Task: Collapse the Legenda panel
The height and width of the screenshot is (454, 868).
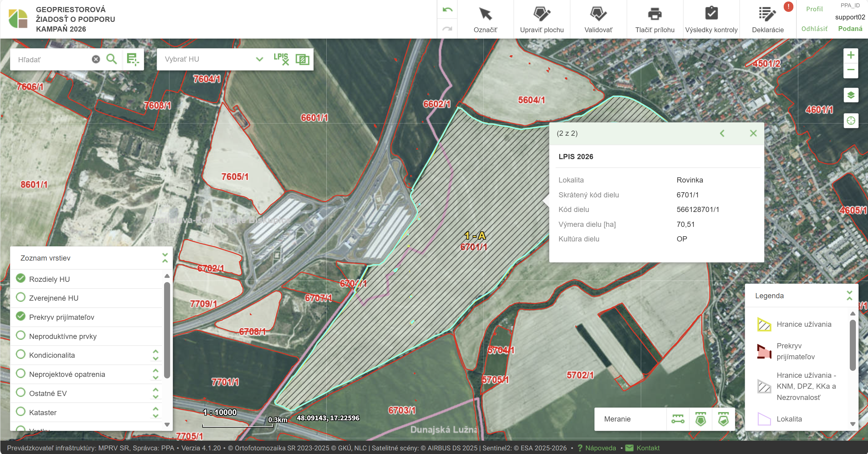Action: click(x=849, y=295)
